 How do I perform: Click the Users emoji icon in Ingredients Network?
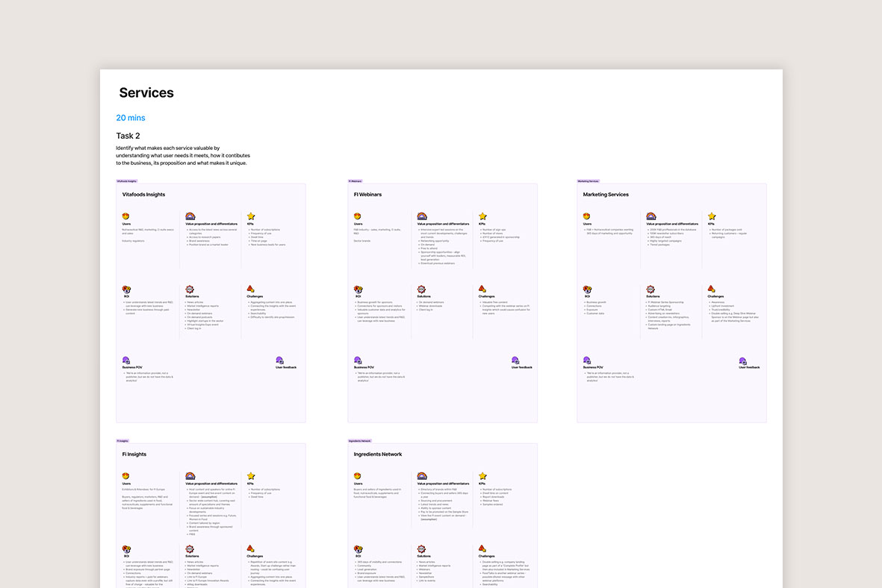358,476
